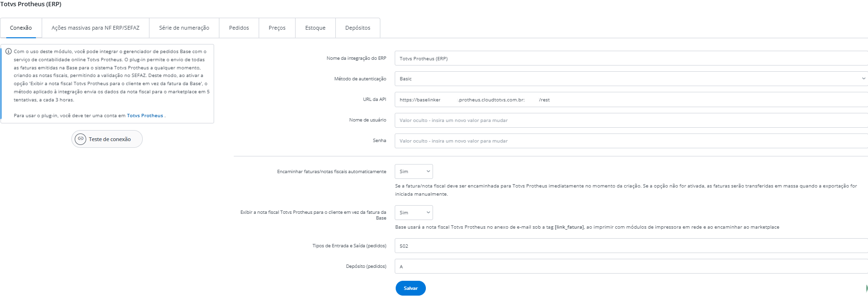Click the Nome de usuário input
868x298 pixels.
[x=631, y=121]
